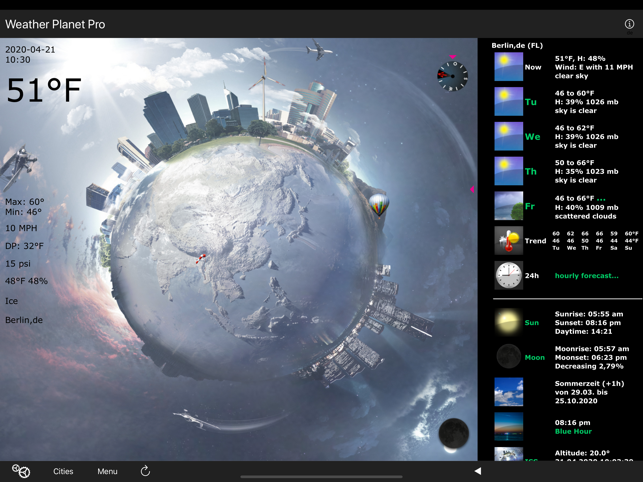
Task: Tap the Moonrise: 05:57 am text
Action: pyautogui.click(x=592, y=349)
